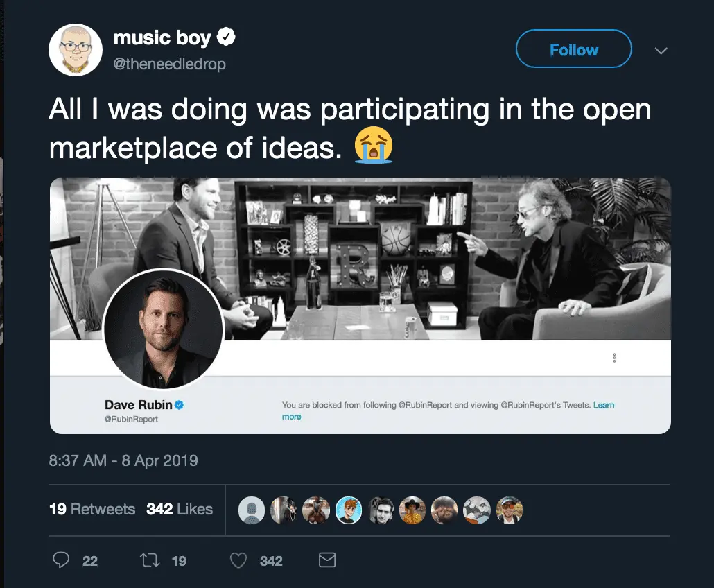Click the vertical three-dot icon in embedded profile

614,358
